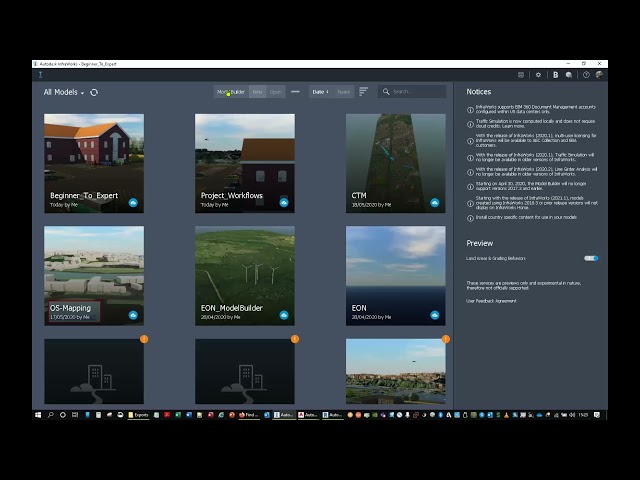This screenshot has width=640, height=480.
Task: Click the taskbar volume speaker icon
Action: tap(572, 415)
